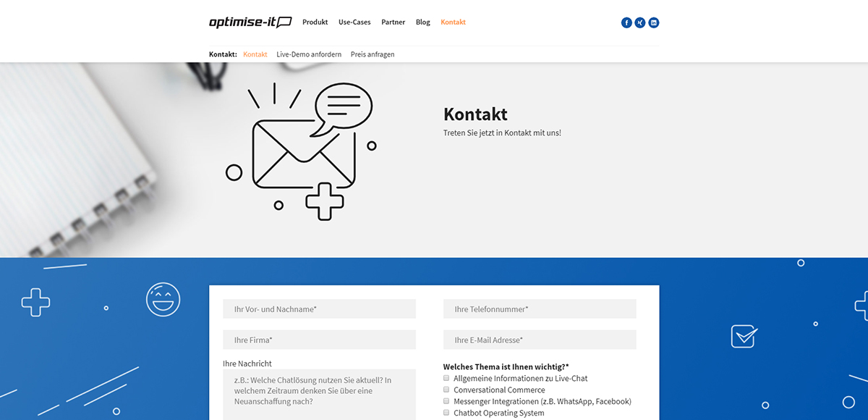The width and height of the screenshot is (868, 420).
Task: Follow the 'Preis anfragen' link
Action: 373,54
